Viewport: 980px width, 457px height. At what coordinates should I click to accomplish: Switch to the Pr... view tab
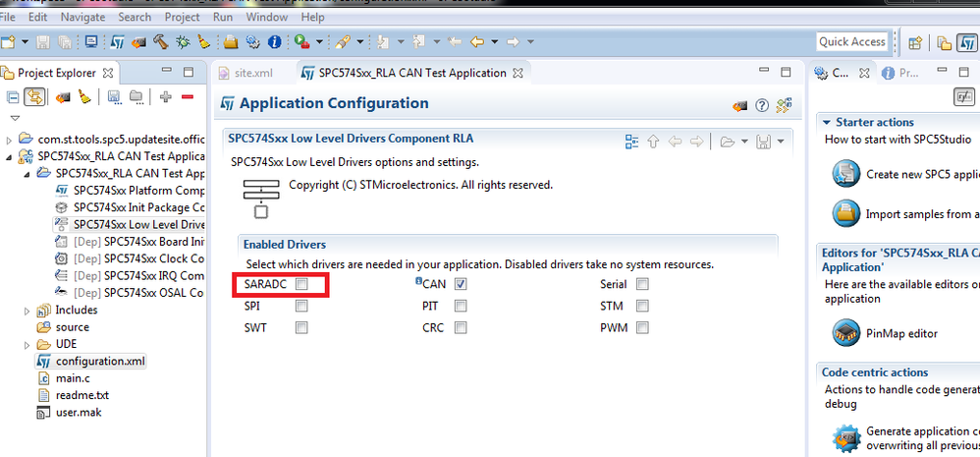[900, 73]
